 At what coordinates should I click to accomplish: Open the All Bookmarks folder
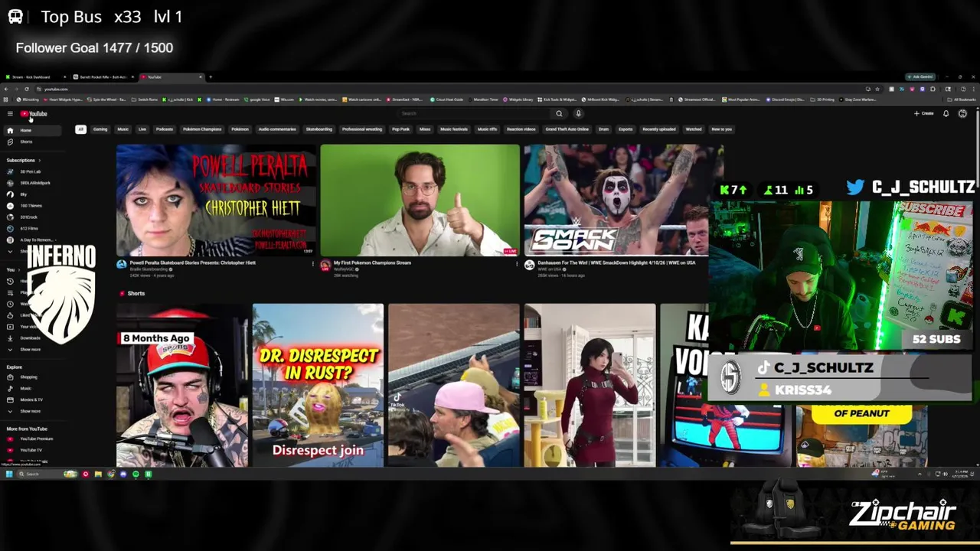point(961,99)
